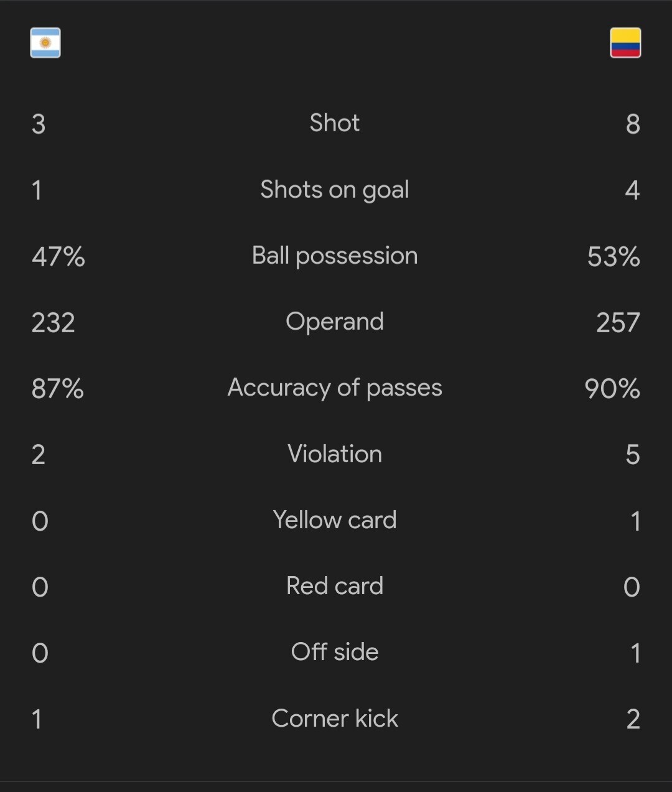Screen dimensions: 672x792
Task: Tap the Colombia flag icon
Action: (625, 43)
